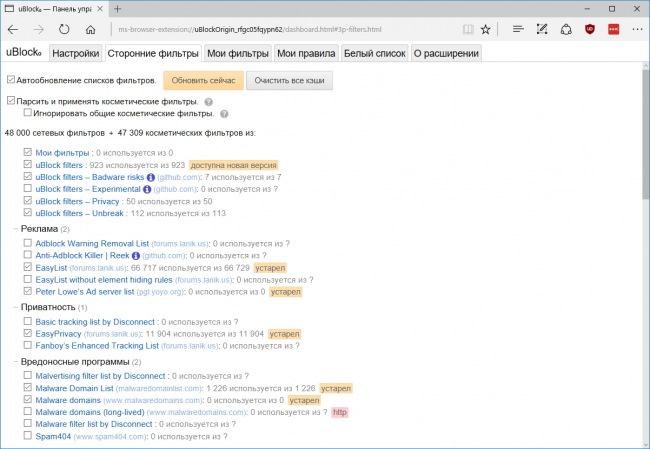
Task: Uncheck the uBlock filters list
Action: (27, 164)
